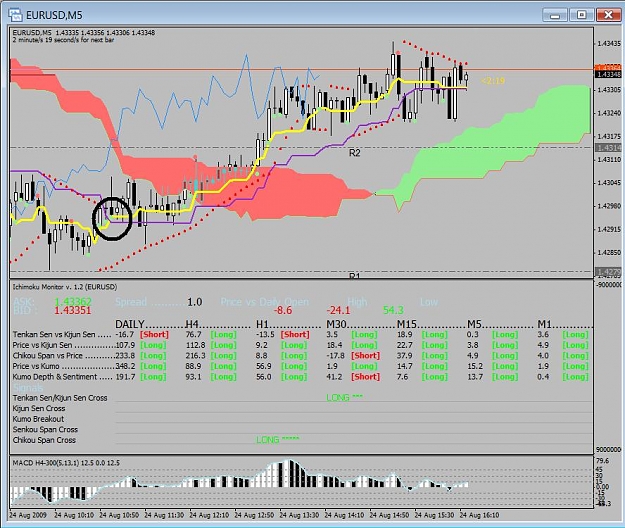
Task: Click the 1.42850 price scale label
Action: pos(609,253)
